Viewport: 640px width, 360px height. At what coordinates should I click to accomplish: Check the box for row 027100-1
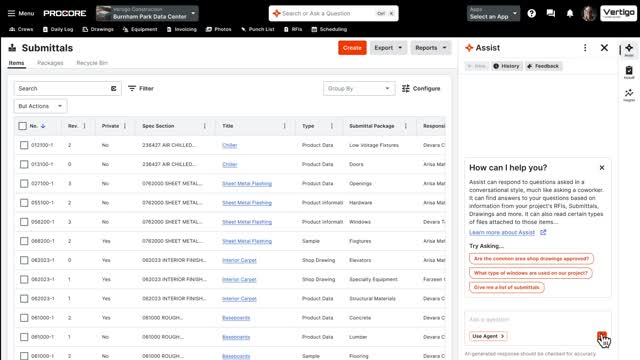pyautogui.click(x=24, y=184)
